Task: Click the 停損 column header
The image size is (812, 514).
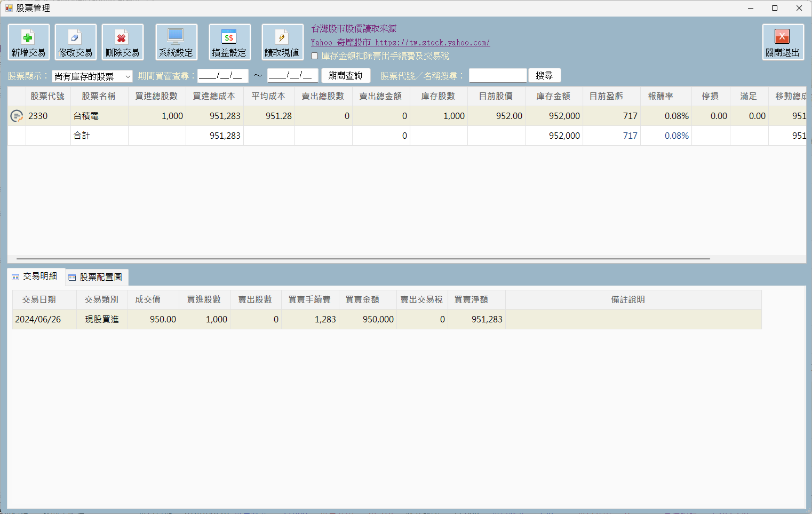Action: [711, 97]
